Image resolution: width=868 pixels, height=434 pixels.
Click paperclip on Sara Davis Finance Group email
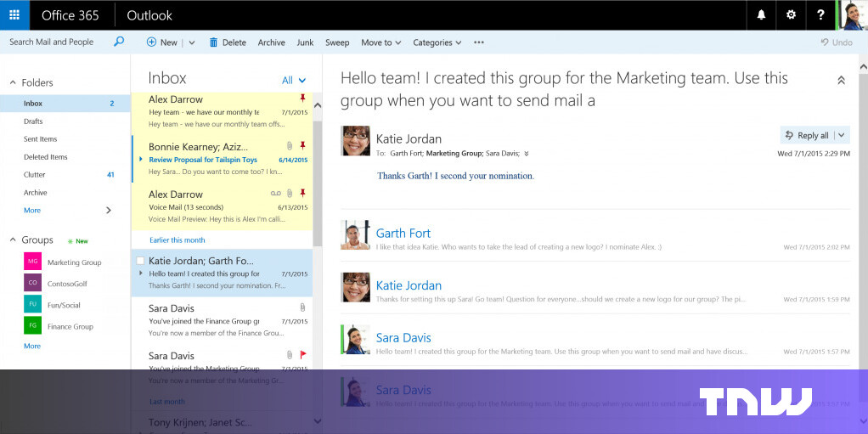302,307
